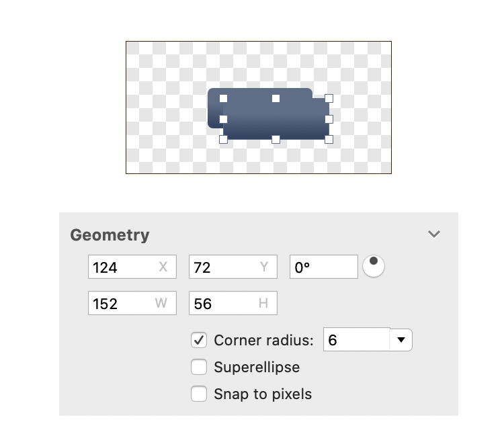Click the middle-left selection handle
This screenshot has width=504, height=430.
tap(224, 120)
